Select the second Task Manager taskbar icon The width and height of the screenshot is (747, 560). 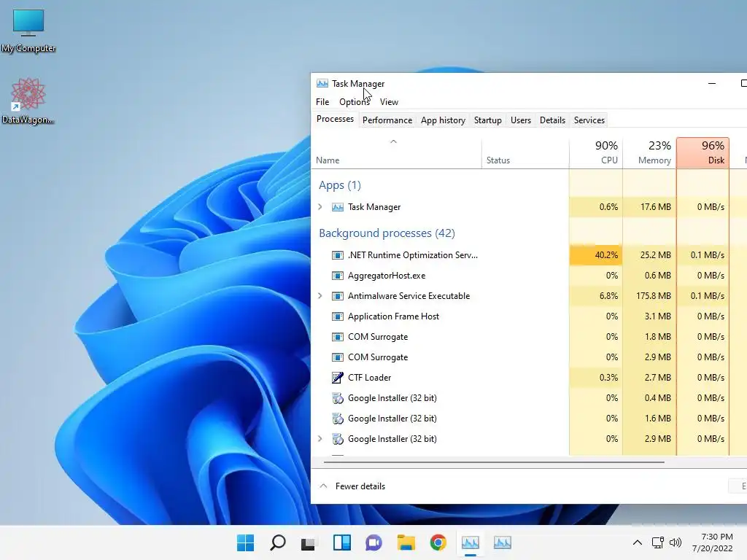point(503,542)
